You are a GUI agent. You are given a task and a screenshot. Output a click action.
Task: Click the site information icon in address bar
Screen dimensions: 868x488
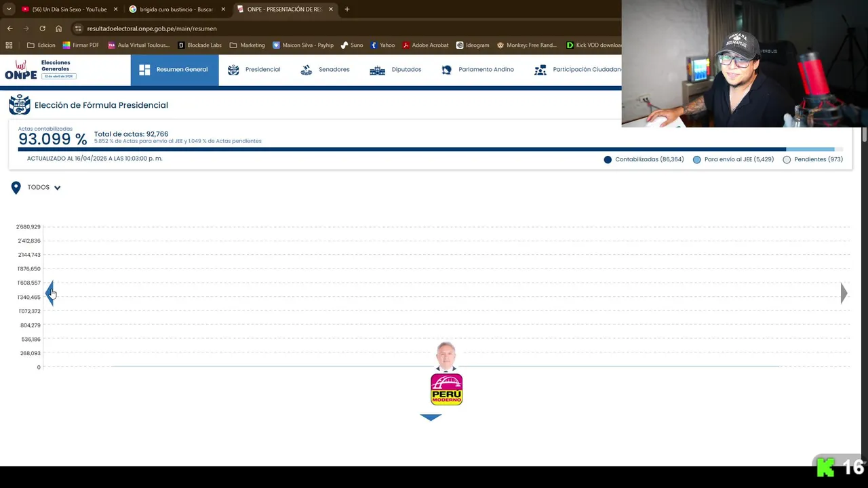(x=78, y=28)
